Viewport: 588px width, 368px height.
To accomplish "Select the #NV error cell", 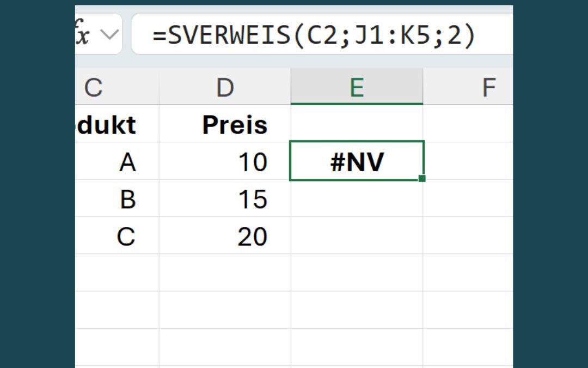I will coord(357,161).
